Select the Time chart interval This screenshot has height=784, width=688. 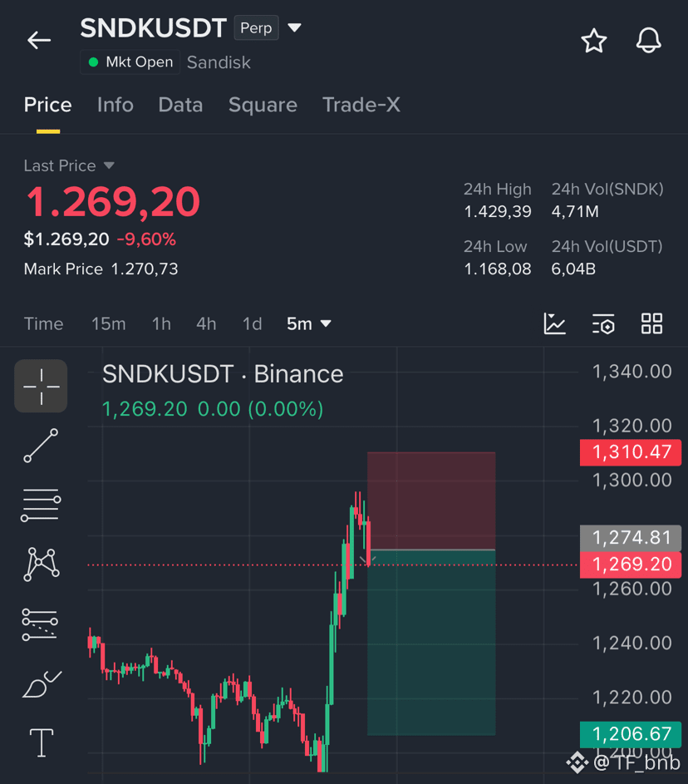tap(43, 324)
